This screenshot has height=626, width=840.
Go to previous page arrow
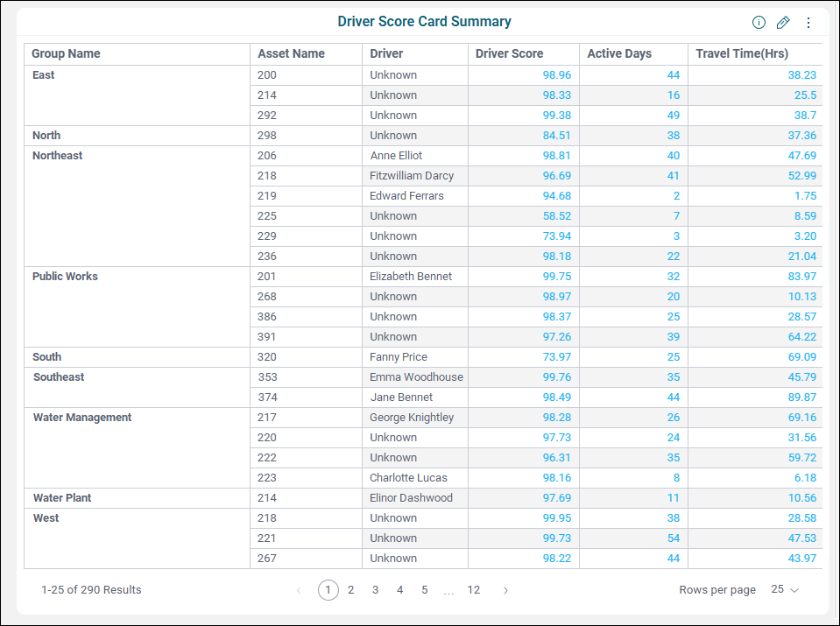(x=299, y=590)
